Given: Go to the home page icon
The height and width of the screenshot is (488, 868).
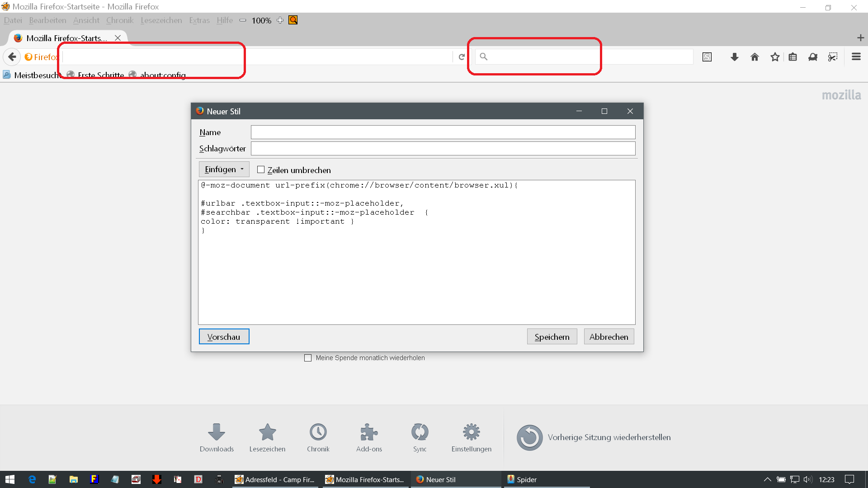Looking at the screenshot, I should click(755, 57).
